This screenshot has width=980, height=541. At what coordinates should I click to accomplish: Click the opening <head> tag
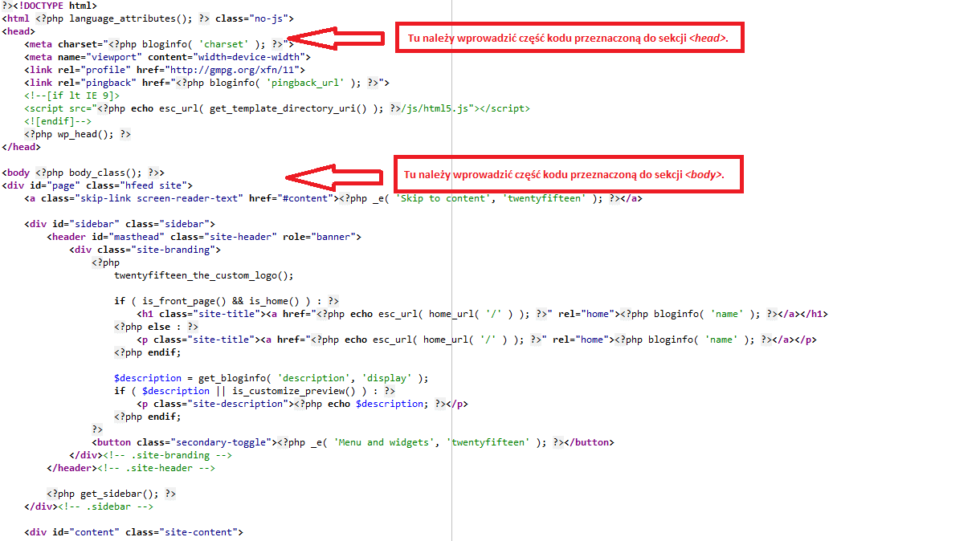(18, 31)
